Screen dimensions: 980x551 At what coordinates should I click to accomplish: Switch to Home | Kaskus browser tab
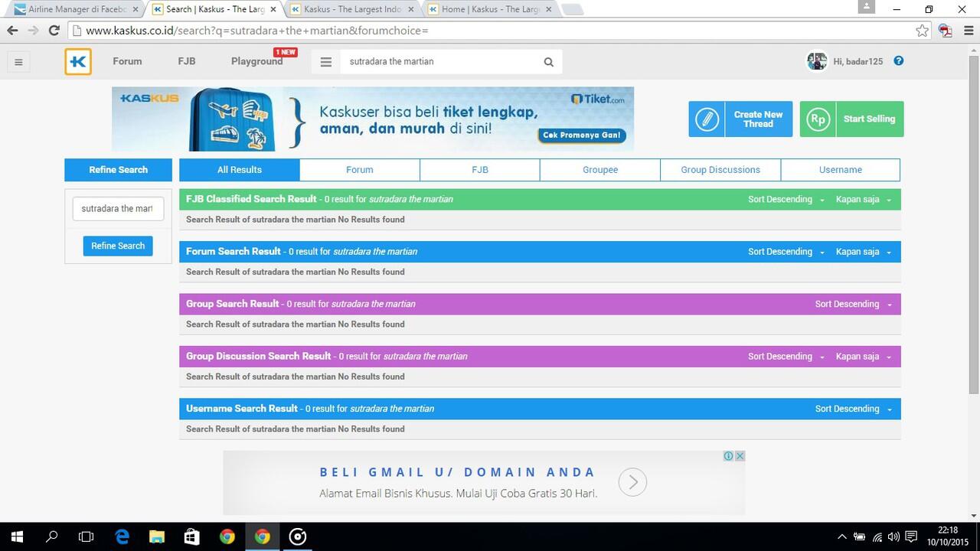[x=490, y=9]
